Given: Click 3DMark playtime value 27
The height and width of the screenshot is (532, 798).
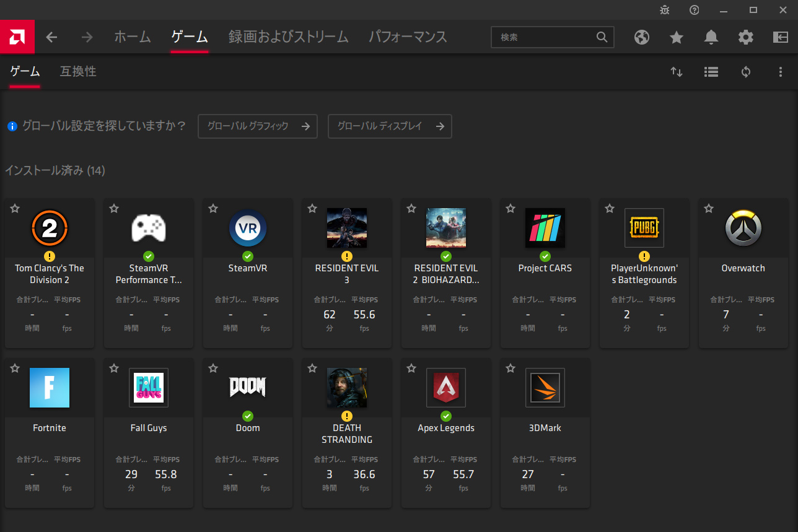Looking at the screenshot, I should tap(528, 474).
